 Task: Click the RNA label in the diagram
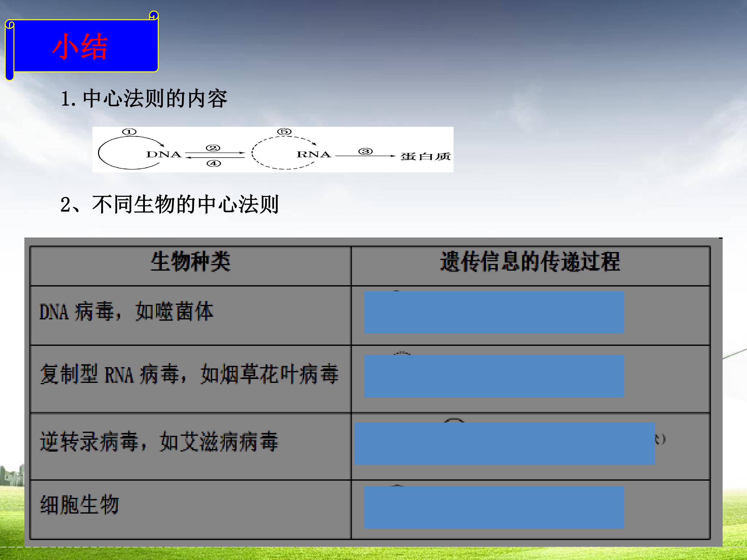(314, 155)
